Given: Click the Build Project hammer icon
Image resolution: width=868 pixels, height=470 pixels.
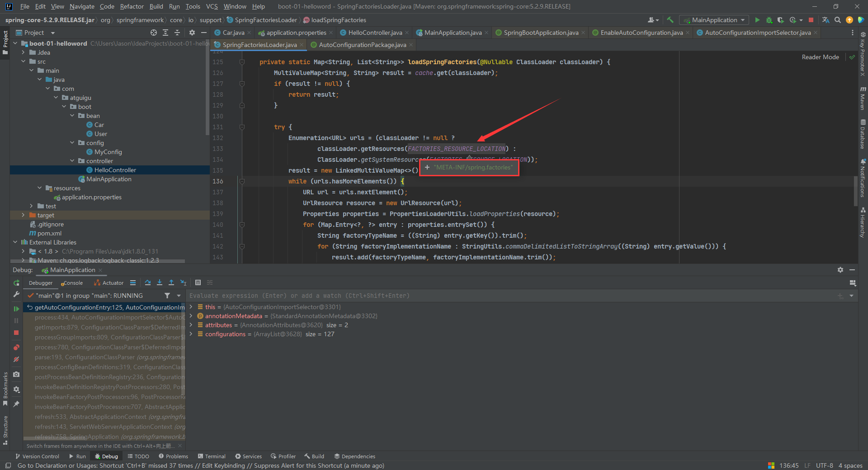Looking at the screenshot, I should (670, 20).
